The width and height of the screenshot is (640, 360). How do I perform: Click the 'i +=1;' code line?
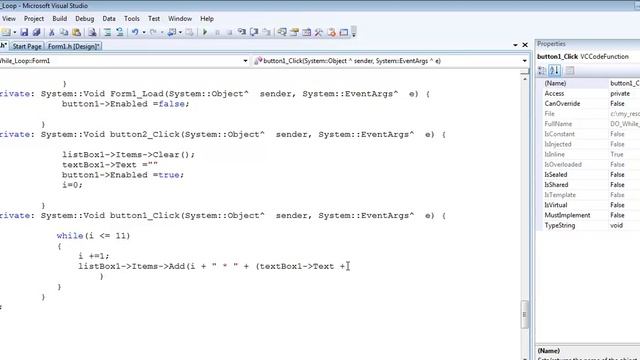(93, 256)
